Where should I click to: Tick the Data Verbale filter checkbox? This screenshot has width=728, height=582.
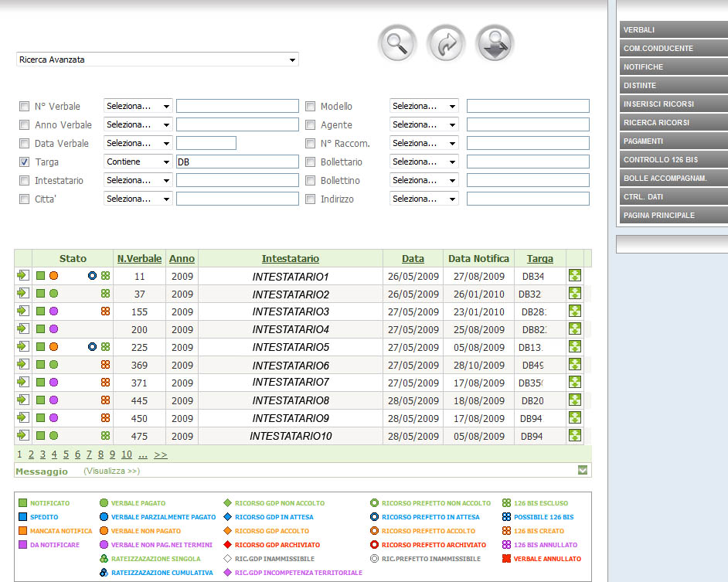click(24, 144)
